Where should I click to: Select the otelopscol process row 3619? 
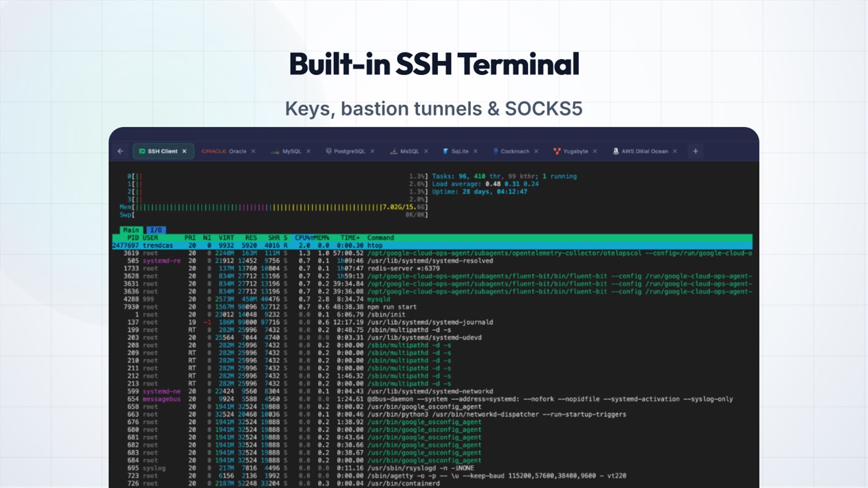[432, 253]
